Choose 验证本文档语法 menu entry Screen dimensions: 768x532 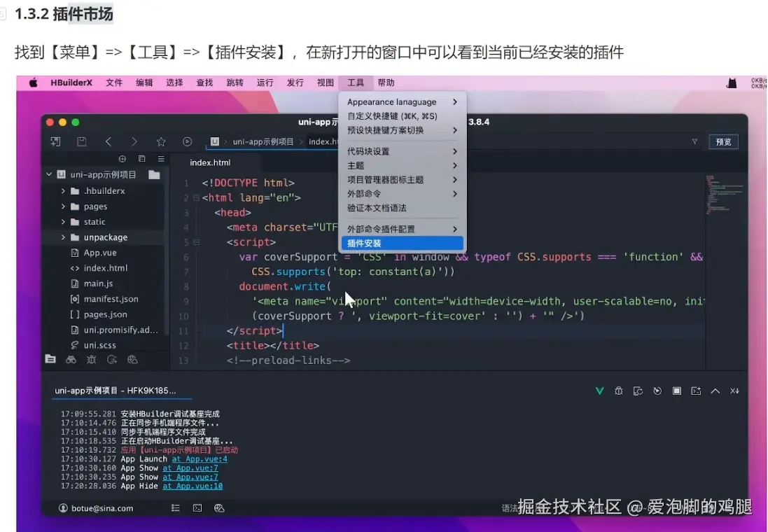(402, 208)
